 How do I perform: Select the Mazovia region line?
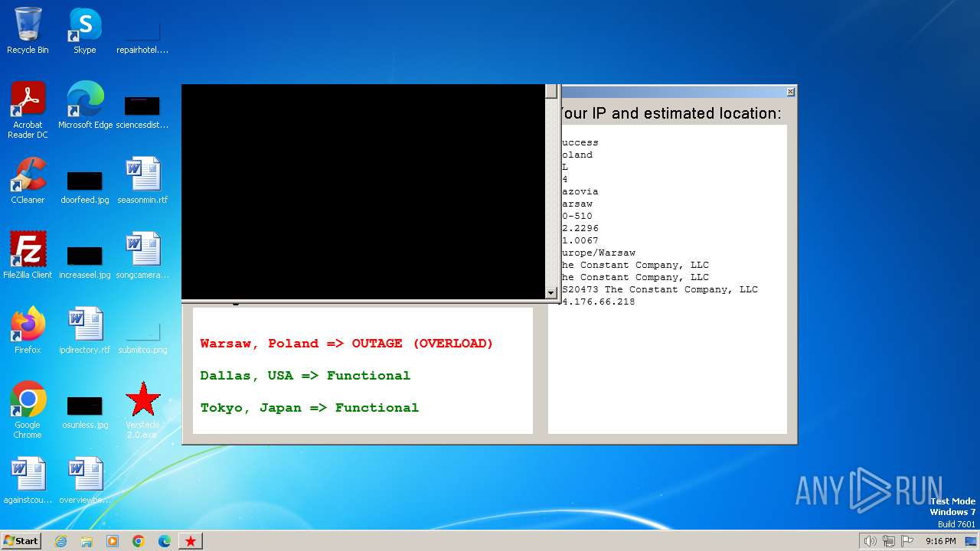[580, 191]
